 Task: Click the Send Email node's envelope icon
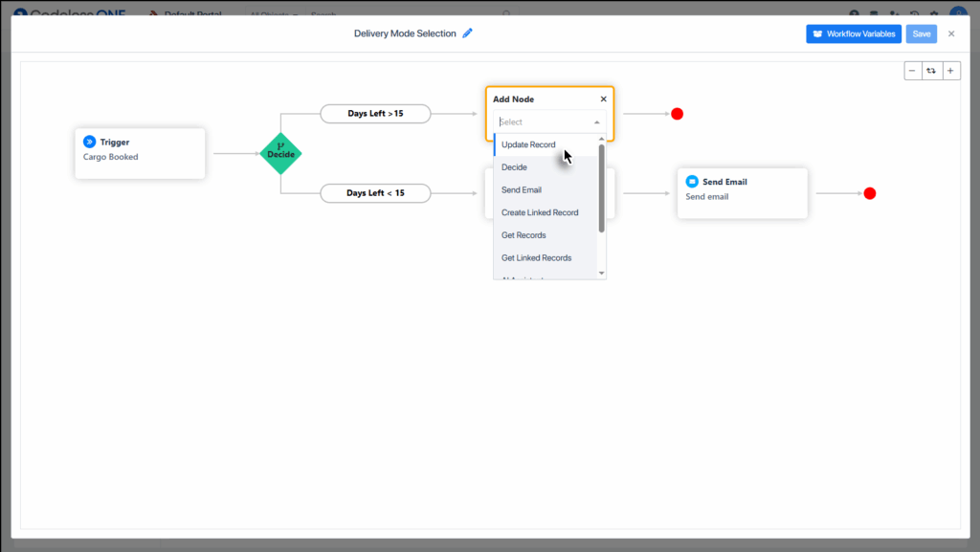(x=692, y=182)
